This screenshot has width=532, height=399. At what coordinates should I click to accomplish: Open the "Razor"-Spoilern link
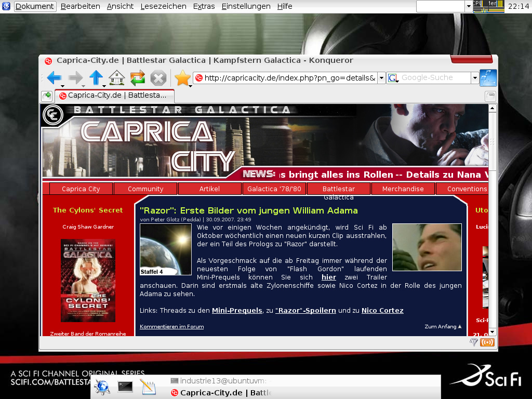[x=305, y=311]
